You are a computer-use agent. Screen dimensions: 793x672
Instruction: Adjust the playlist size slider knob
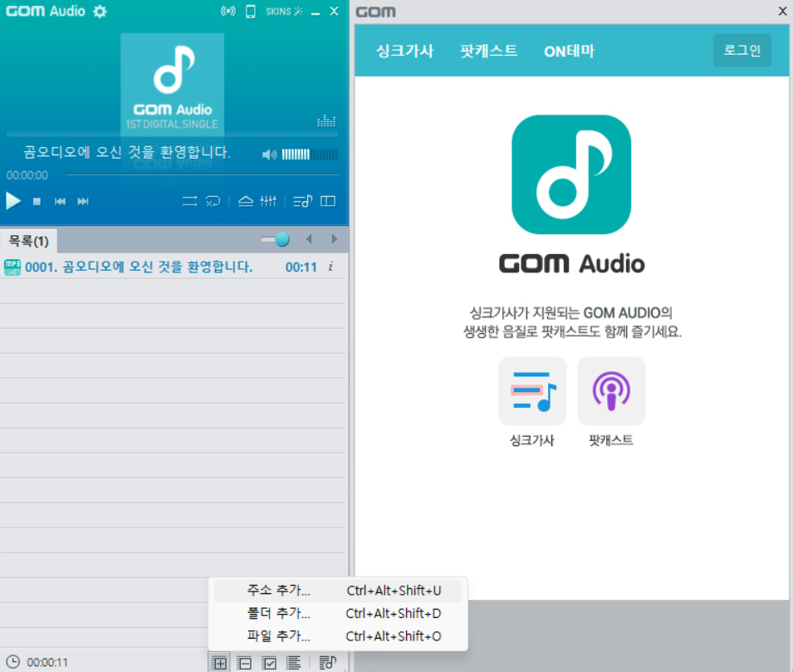tap(282, 239)
